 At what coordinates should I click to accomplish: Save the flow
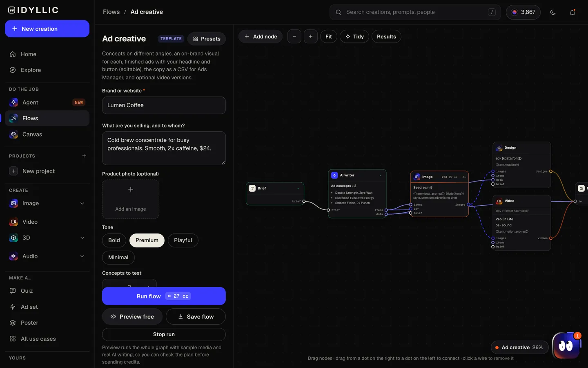196,316
